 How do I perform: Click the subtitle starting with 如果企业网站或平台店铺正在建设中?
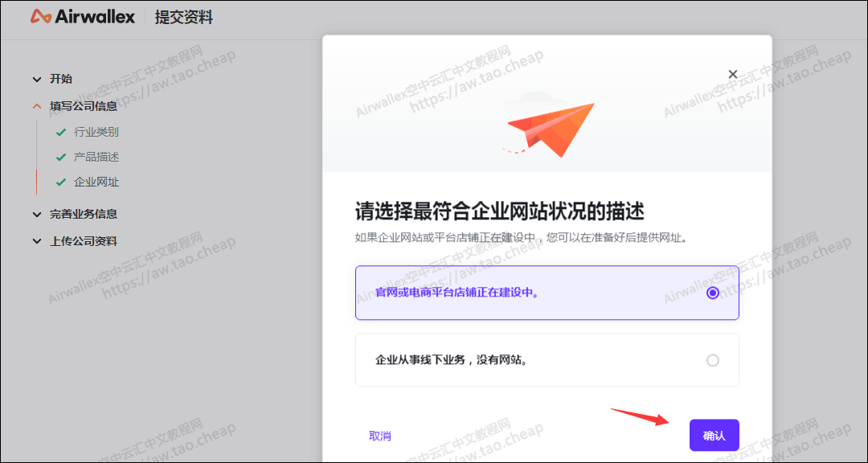pos(520,238)
